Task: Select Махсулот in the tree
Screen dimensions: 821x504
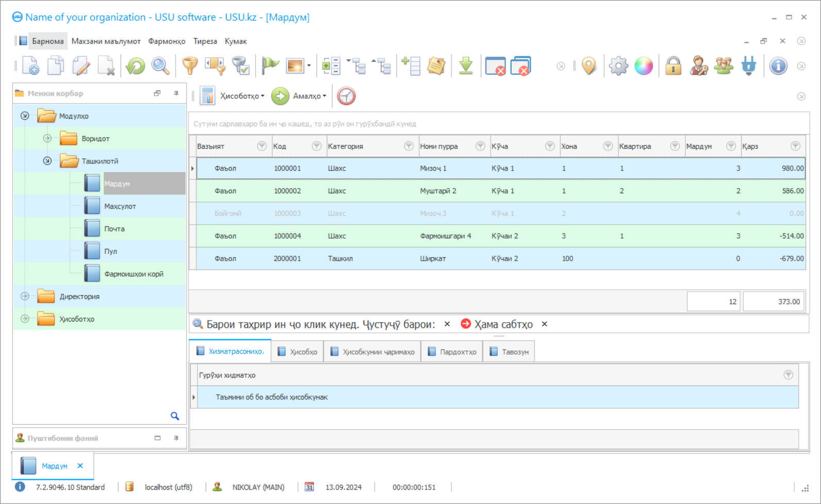Action: click(120, 206)
